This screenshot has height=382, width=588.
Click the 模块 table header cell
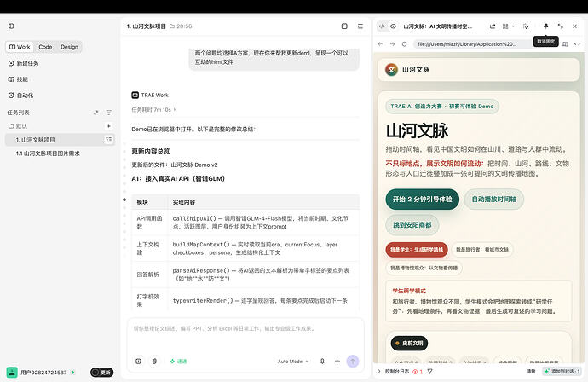150,202
